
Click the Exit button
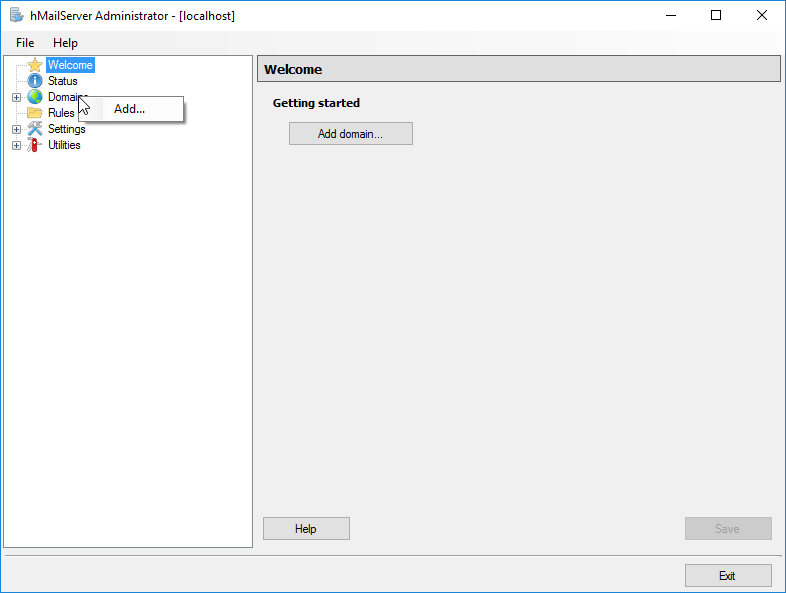coord(728,575)
